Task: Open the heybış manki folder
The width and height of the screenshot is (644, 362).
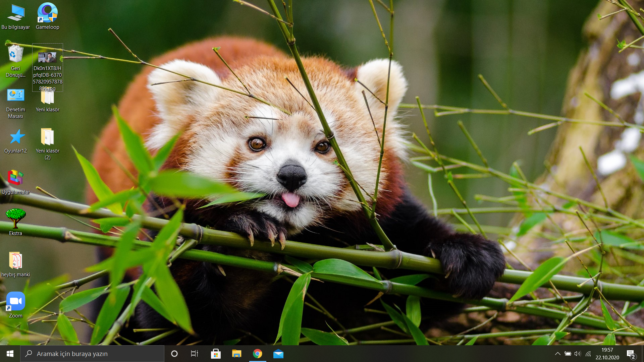Action: coord(15,264)
